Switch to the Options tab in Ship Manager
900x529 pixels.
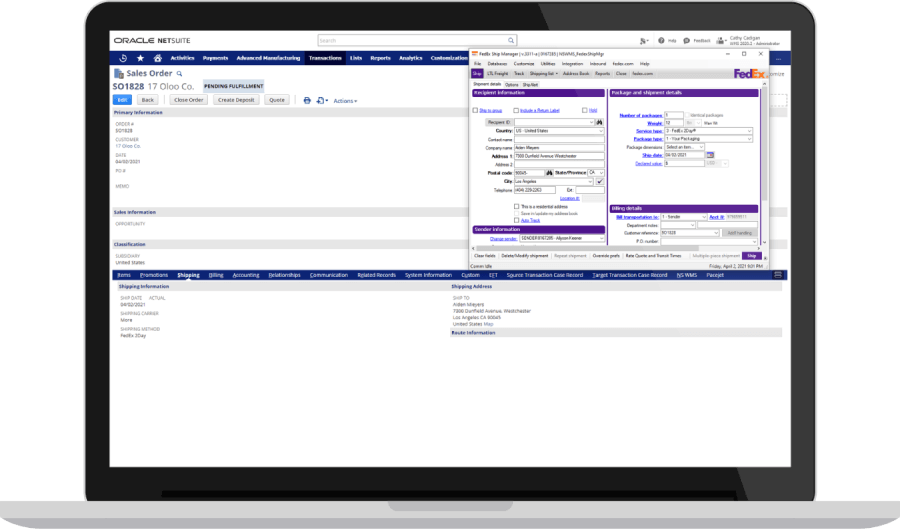[511, 84]
